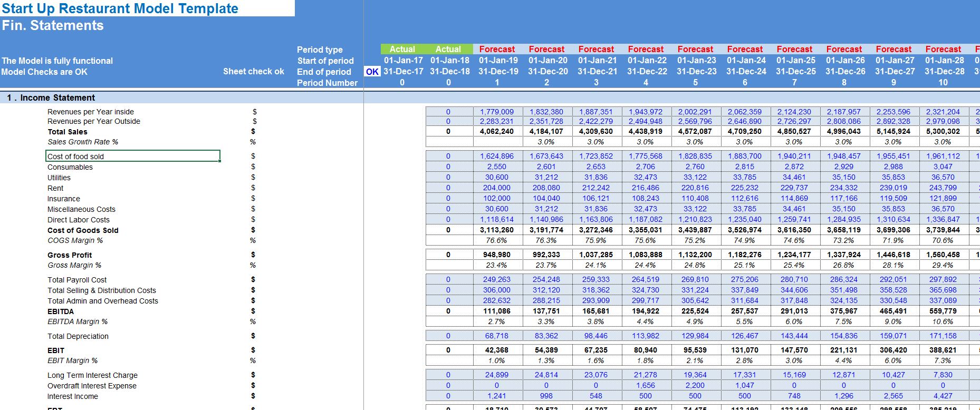
Task: Select the 'Insurance' row label
Action: point(64,199)
